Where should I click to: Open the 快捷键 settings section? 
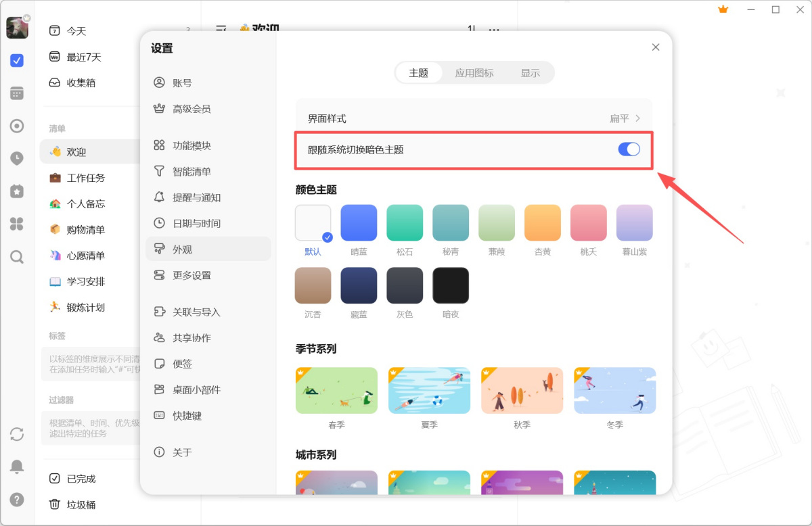(x=186, y=415)
